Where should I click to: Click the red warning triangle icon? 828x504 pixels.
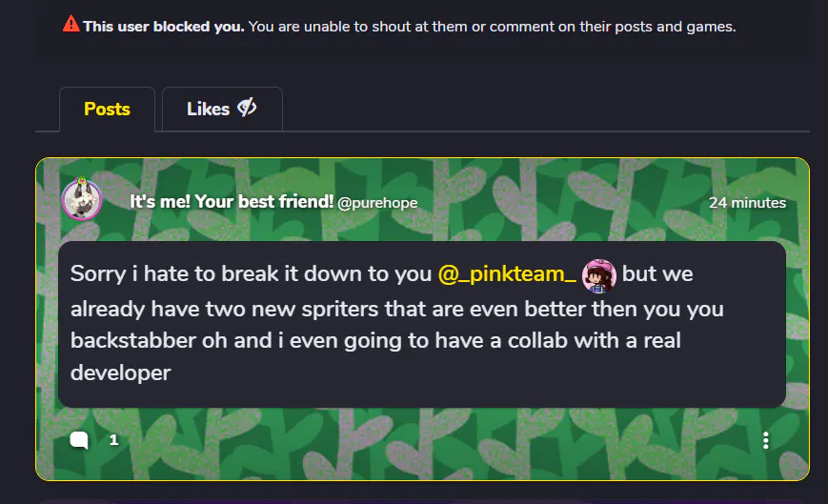pos(71,24)
